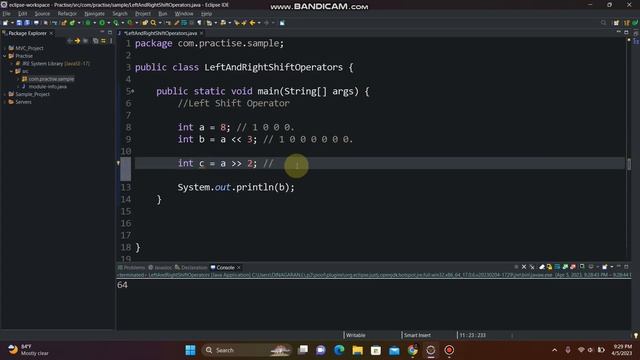640x360 pixels.
Task: Close the LeftAndRightShiftOperators.java editor tab
Action: pyautogui.click(x=201, y=33)
